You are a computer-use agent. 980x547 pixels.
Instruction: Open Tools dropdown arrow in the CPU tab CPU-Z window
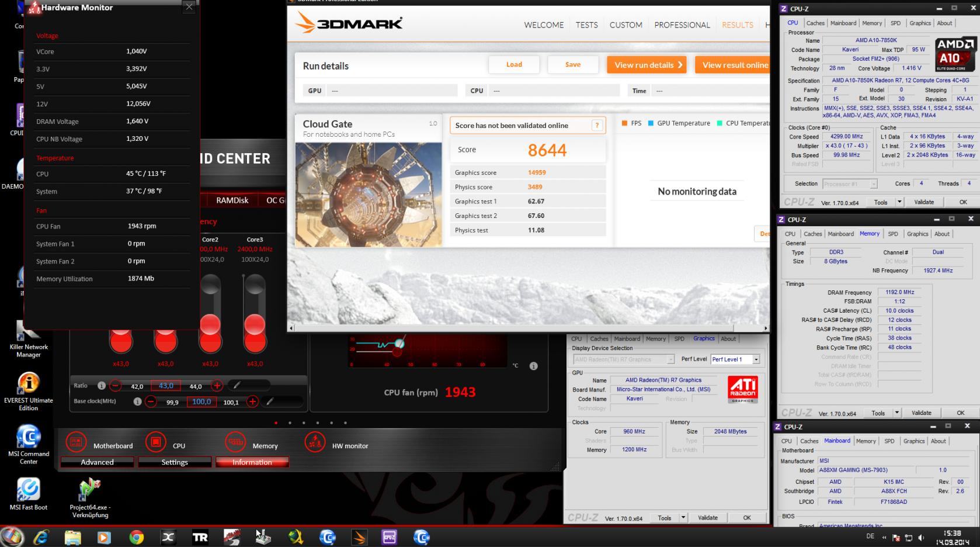(899, 202)
